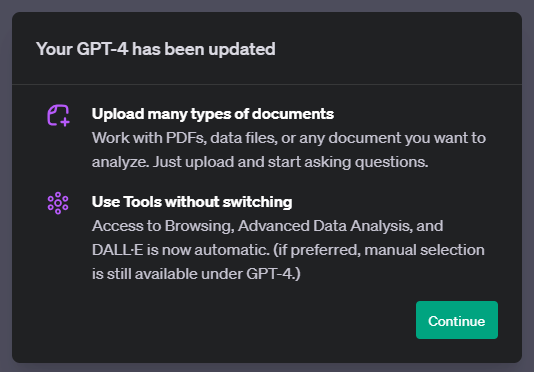
Task: Click the closing "GPT-4.)" text in the description
Action: tap(273, 274)
